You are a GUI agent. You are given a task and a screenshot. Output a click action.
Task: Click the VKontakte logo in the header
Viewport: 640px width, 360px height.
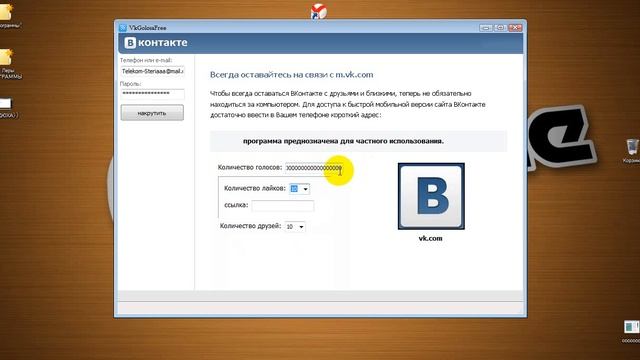[156, 42]
